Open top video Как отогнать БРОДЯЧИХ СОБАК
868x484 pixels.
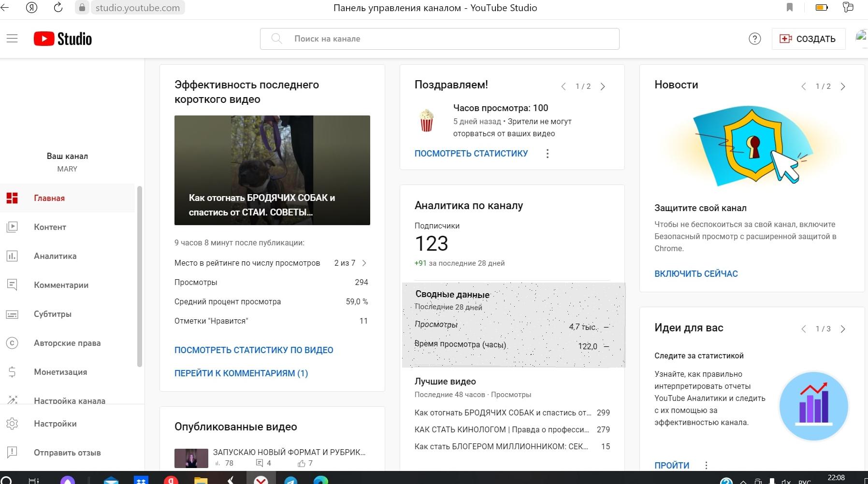512,413
